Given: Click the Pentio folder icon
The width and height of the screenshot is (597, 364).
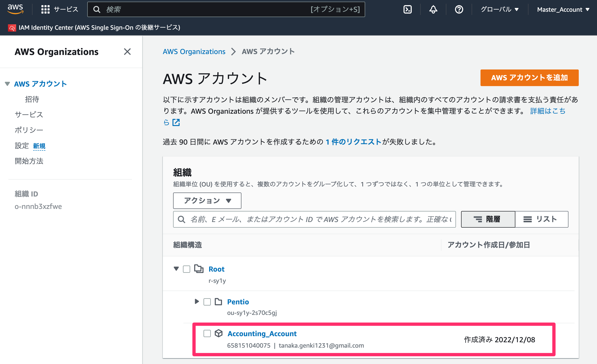Looking at the screenshot, I should 218,302.
